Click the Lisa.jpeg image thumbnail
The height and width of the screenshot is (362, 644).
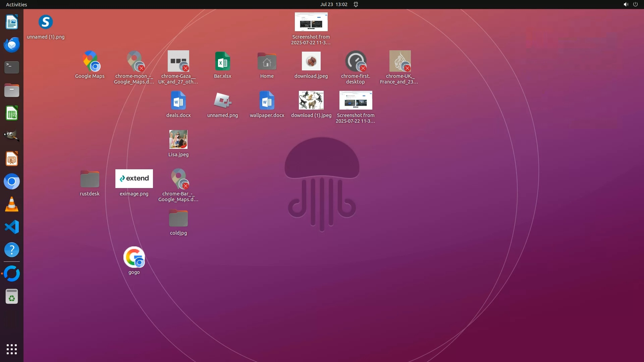tap(178, 139)
